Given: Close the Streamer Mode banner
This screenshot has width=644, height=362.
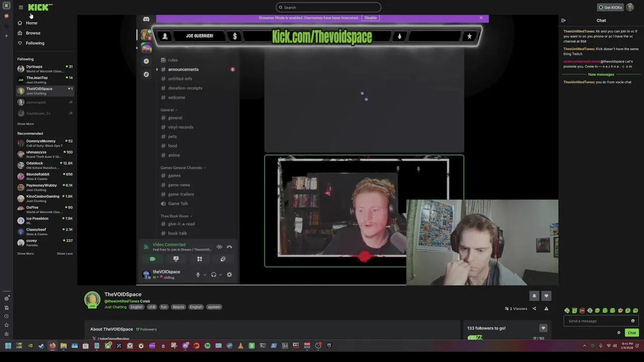Looking at the screenshot, I should (481, 18).
